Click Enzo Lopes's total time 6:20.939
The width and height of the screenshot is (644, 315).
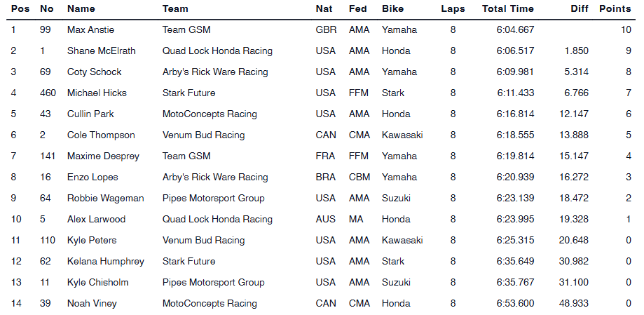click(515, 177)
